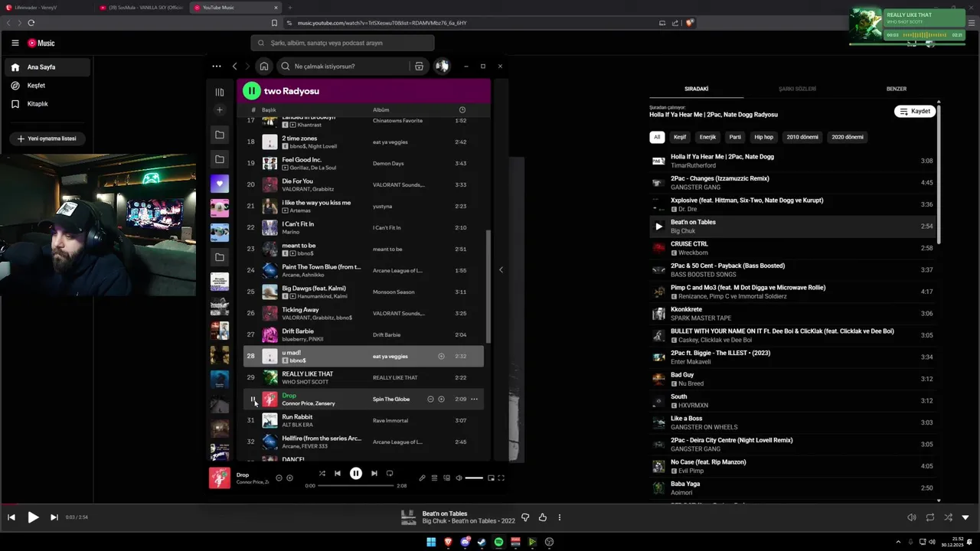The height and width of the screenshot is (551, 980).
Task: Select the Hip hop filter chip
Action: tap(764, 137)
